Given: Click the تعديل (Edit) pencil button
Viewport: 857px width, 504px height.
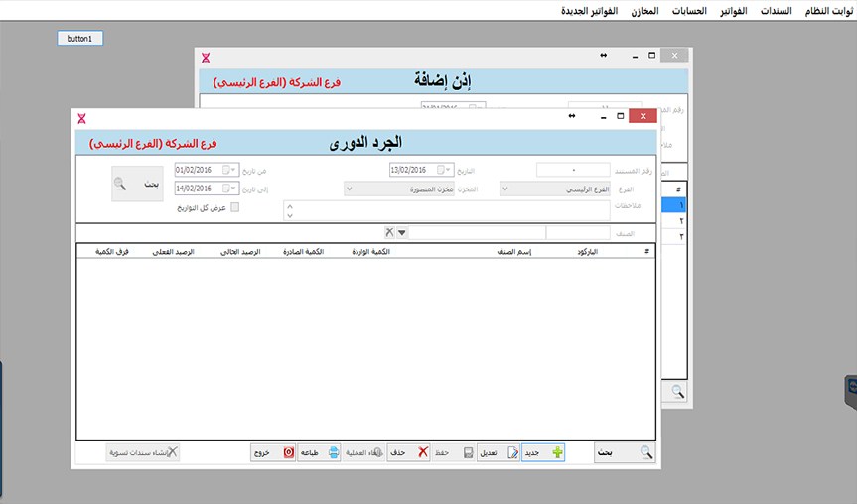Looking at the screenshot, I should point(499,452).
